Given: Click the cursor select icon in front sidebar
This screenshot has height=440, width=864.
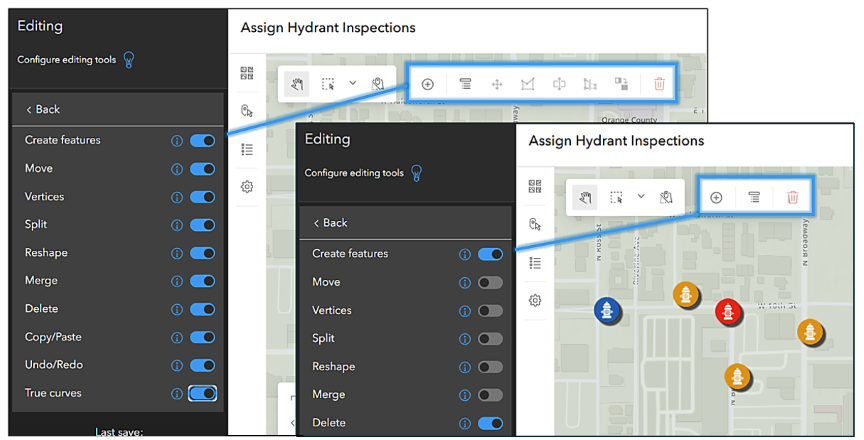Looking at the screenshot, I should point(534,224).
